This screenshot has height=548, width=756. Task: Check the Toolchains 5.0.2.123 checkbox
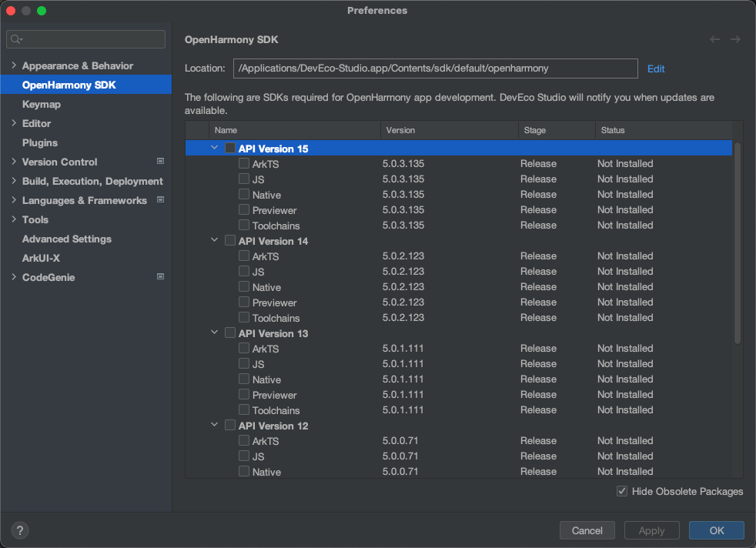(x=244, y=318)
